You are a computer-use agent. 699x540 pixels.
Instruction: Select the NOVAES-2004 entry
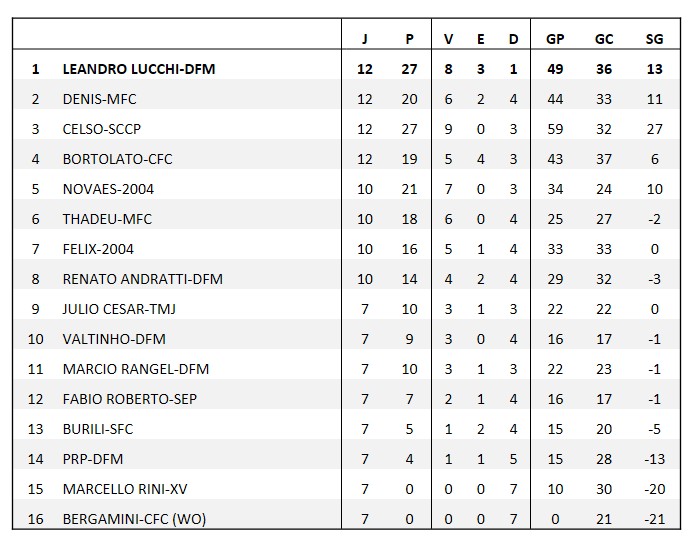(x=108, y=189)
